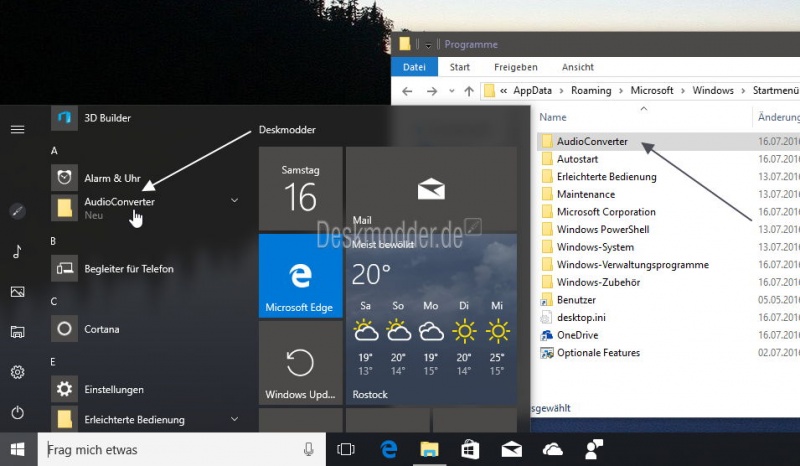Select the Windows-Zubehör folder
Viewport: 800px width, 466px height.
coord(598,282)
